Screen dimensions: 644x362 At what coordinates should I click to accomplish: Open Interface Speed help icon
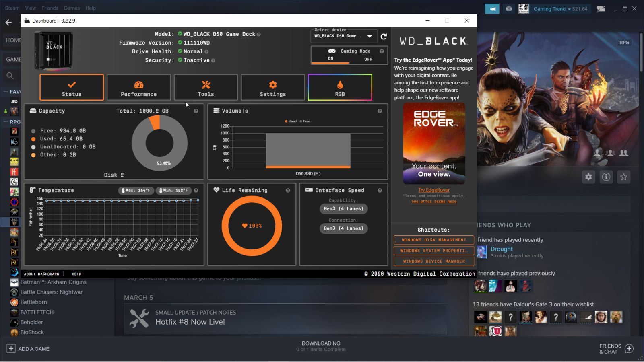click(x=380, y=191)
